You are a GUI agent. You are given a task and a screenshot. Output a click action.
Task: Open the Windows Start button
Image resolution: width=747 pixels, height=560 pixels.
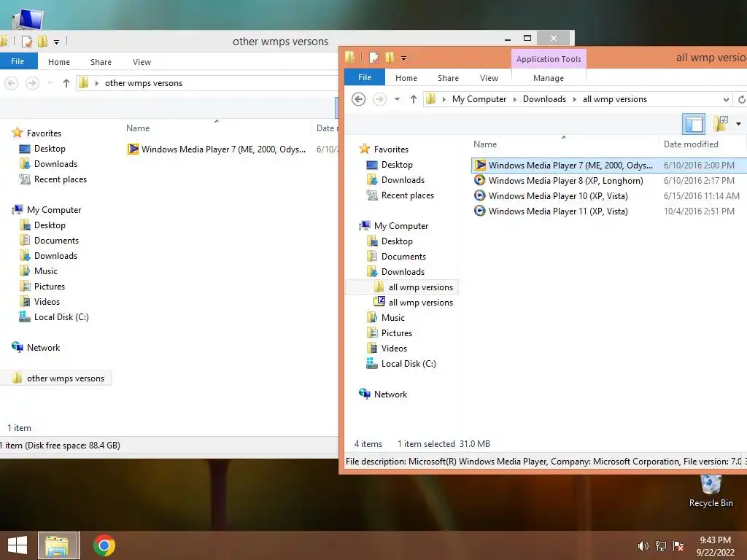tap(18, 545)
